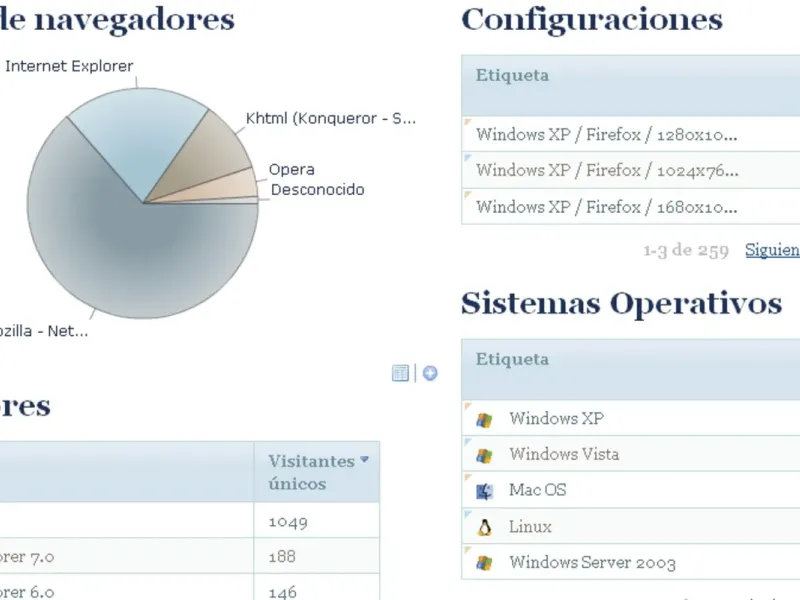Image resolution: width=800 pixels, height=600 pixels.
Task: Click the Desconocido chart label
Action: (317, 190)
